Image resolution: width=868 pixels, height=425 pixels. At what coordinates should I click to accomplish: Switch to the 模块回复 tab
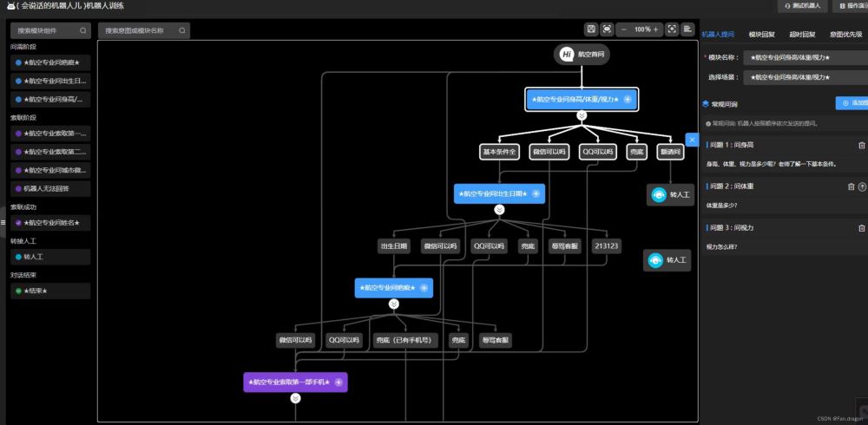(x=761, y=35)
